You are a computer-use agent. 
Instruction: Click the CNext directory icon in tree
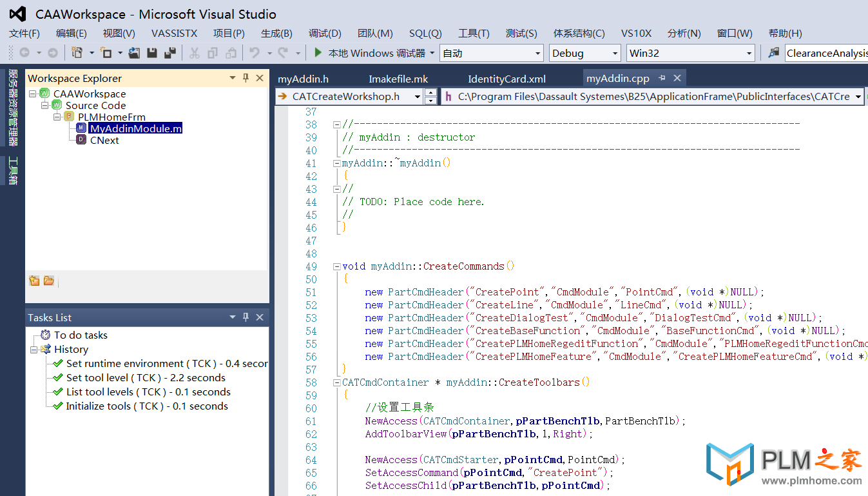(x=81, y=140)
